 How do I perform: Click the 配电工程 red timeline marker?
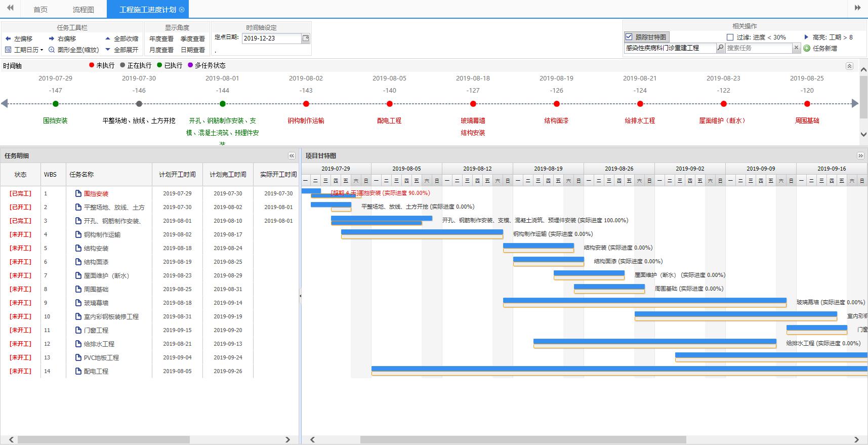pyautogui.click(x=389, y=104)
